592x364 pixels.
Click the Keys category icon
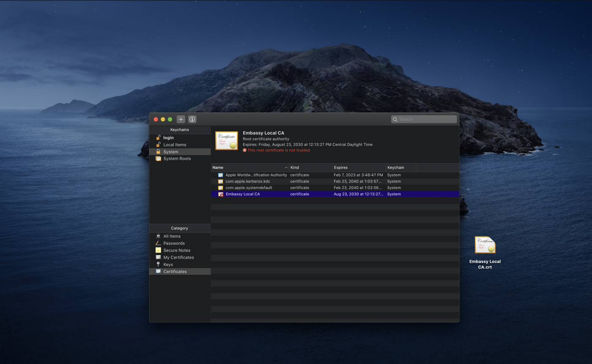(x=158, y=264)
